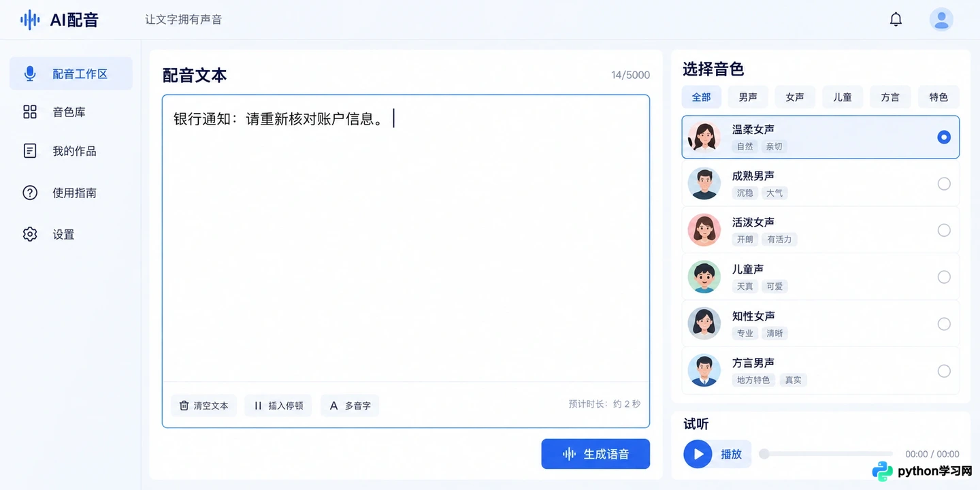Select the 活泼女声 radio button
This screenshot has width=980, height=490.
click(944, 230)
